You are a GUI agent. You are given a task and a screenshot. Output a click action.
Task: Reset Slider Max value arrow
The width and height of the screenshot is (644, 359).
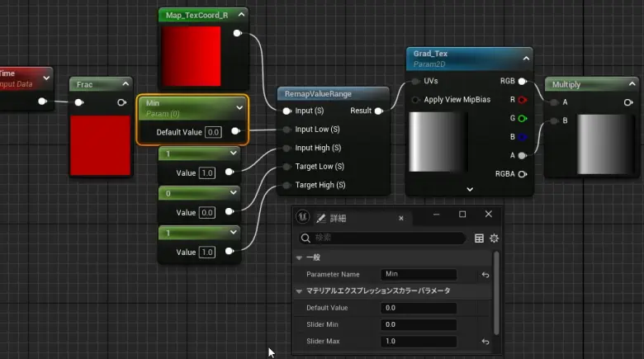[485, 342]
